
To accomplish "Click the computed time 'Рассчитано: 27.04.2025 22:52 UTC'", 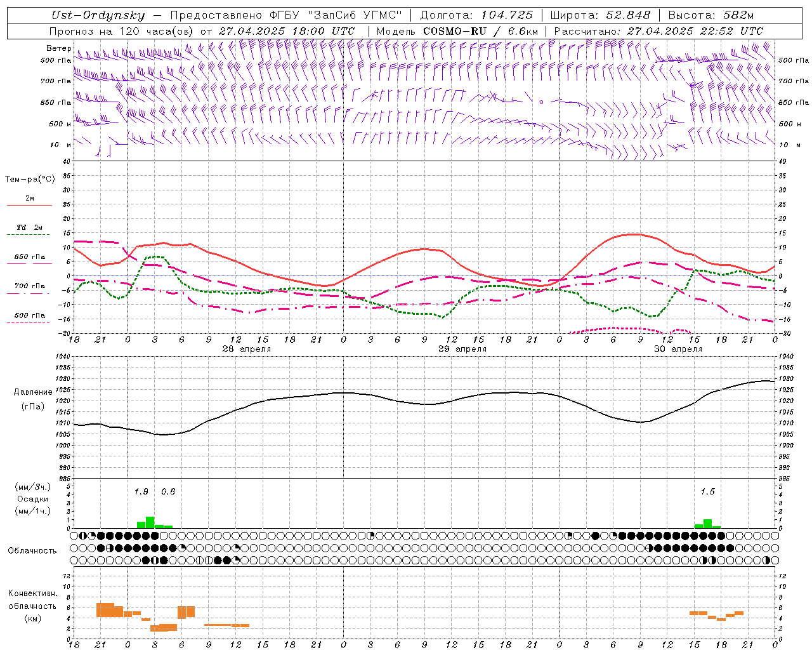I will (658, 31).
